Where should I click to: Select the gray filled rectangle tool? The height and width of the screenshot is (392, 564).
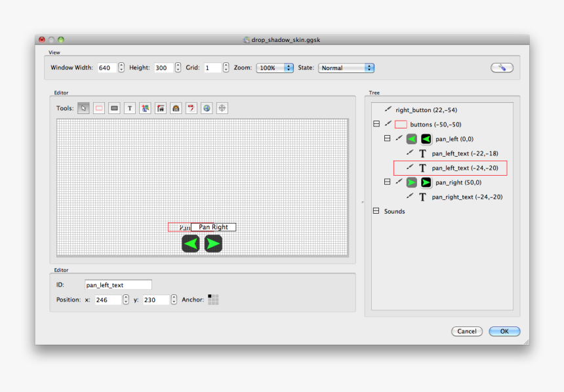(114, 108)
